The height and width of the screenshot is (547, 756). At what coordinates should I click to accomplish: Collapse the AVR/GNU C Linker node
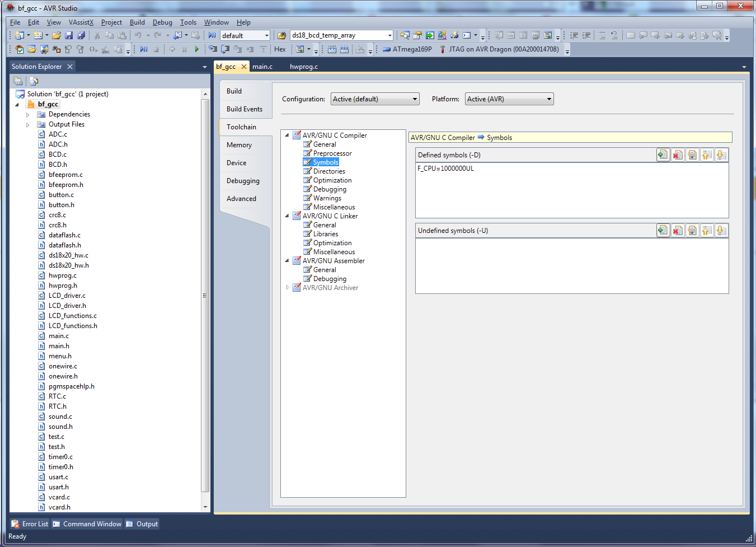288,216
